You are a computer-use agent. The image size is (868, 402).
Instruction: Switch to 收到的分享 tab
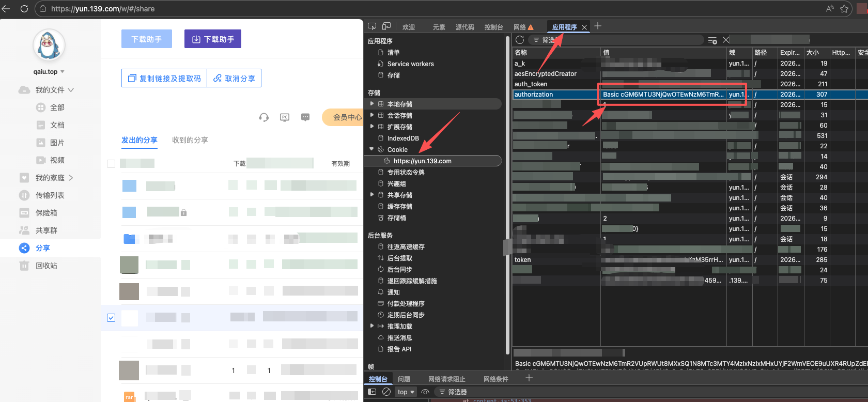point(190,140)
